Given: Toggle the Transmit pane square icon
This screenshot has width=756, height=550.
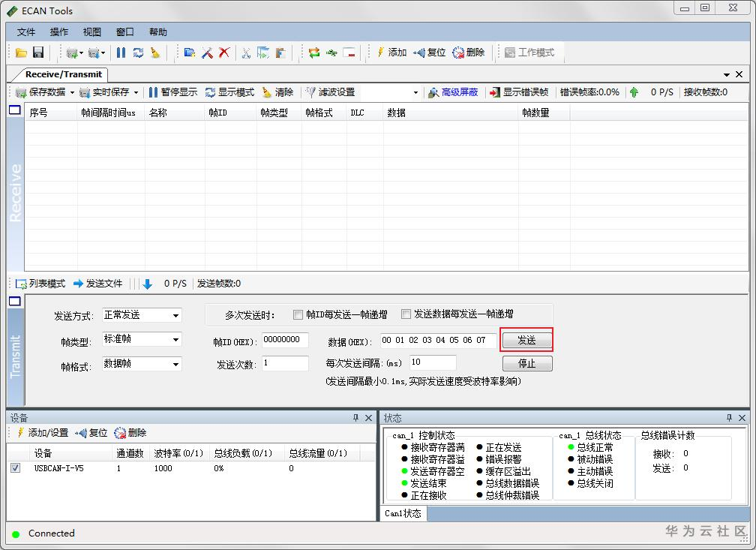Looking at the screenshot, I should coord(15,301).
